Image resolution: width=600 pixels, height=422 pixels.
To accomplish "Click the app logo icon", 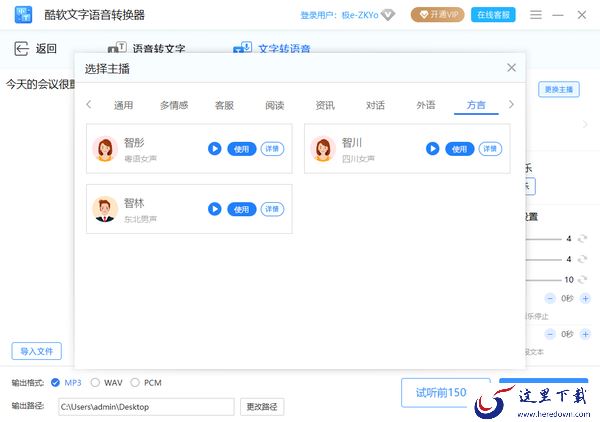I will (23, 15).
